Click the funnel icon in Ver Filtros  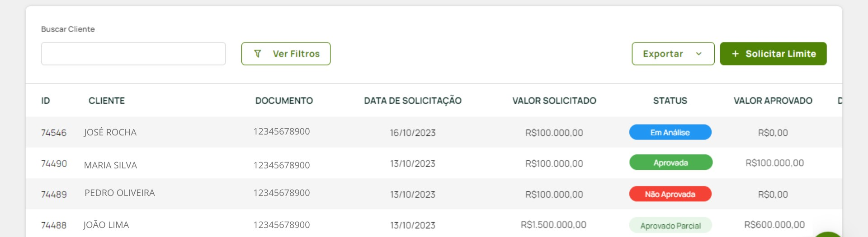258,54
